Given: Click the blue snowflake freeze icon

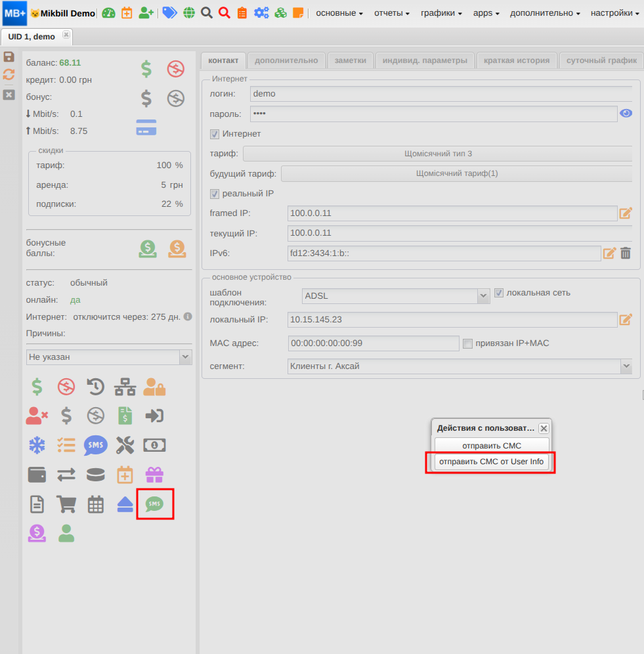Looking at the screenshot, I should [37, 445].
